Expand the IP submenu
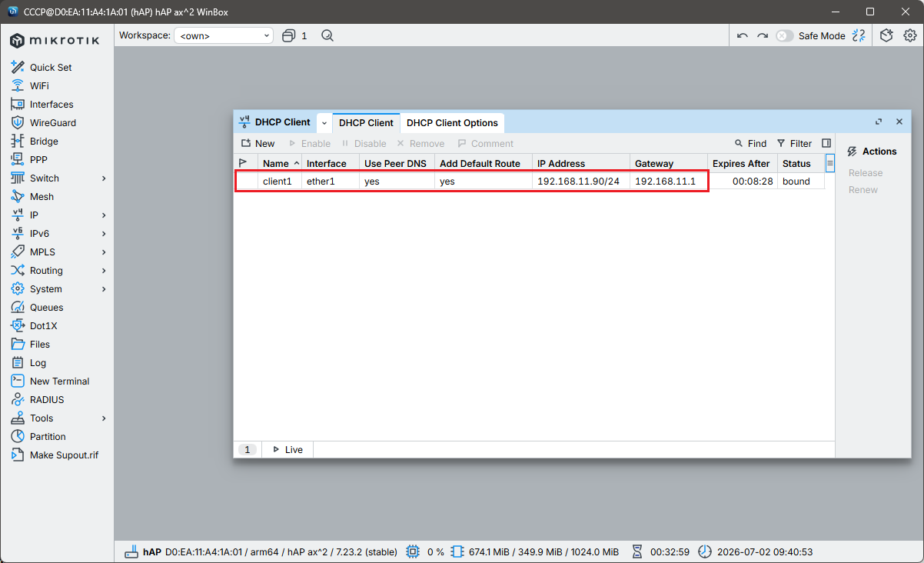 point(104,215)
